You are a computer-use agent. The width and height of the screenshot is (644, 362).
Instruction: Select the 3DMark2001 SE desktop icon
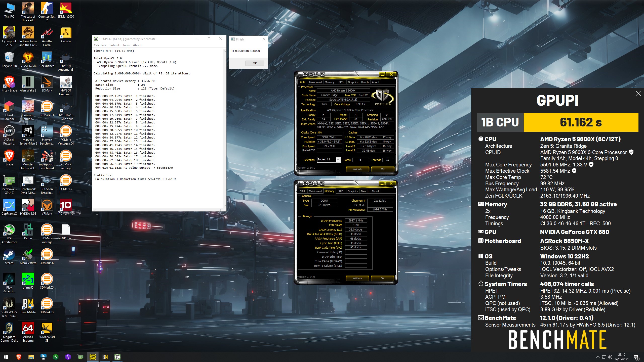tap(47, 332)
